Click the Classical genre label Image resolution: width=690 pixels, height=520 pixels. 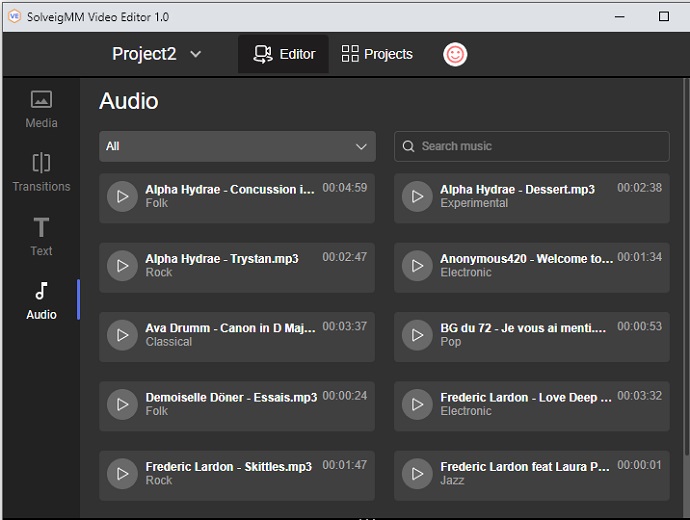coord(169,342)
